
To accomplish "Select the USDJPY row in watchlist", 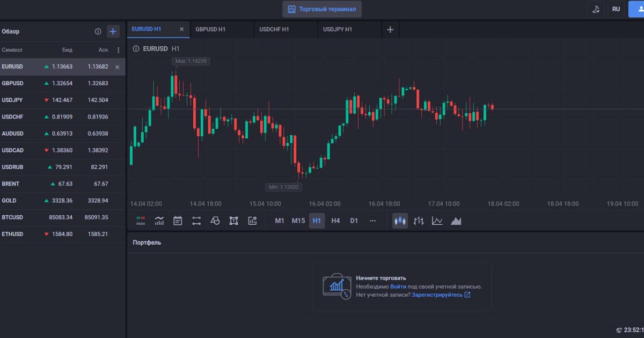I will [63, 100].
